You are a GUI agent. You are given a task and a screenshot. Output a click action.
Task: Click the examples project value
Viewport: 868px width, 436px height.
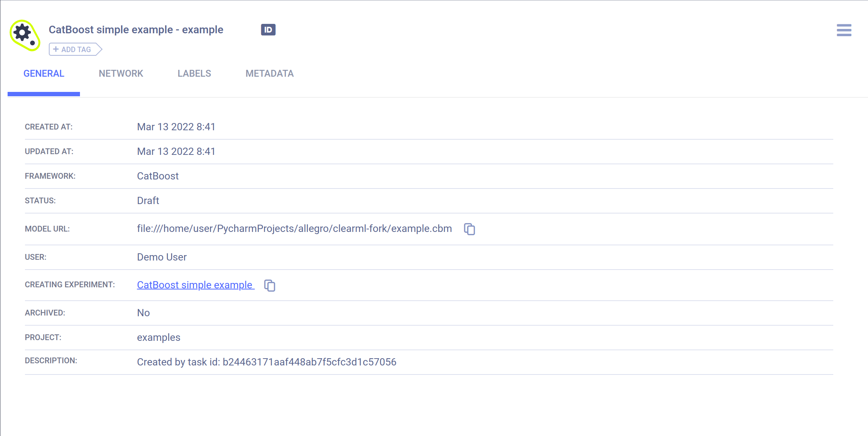pyautogui.click(x=158, y=337)
